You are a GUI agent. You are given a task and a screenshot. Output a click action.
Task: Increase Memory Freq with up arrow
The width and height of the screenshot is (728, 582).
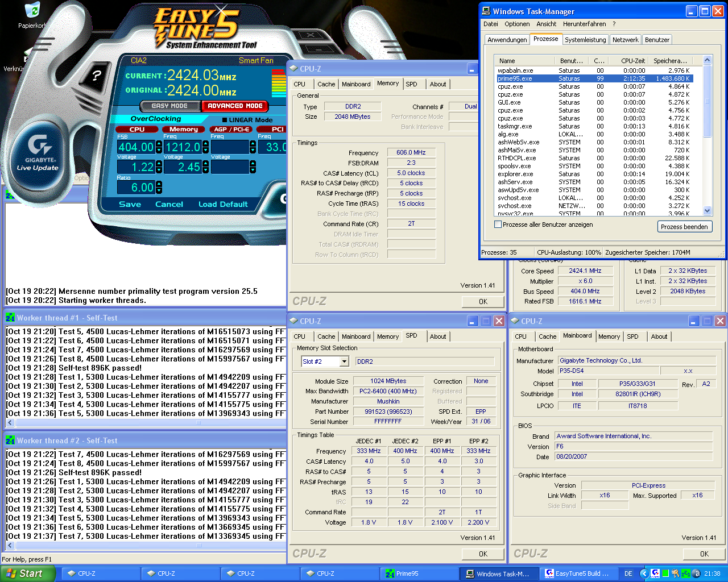205,144
